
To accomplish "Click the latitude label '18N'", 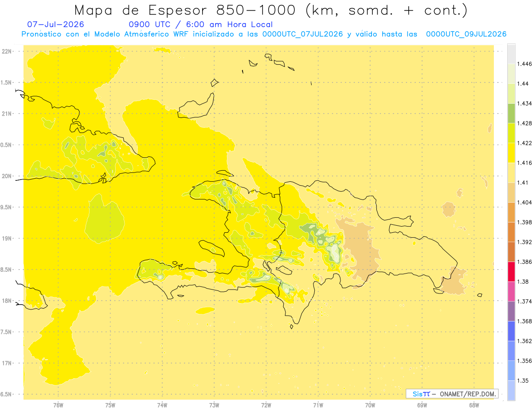I will point(7,301).
